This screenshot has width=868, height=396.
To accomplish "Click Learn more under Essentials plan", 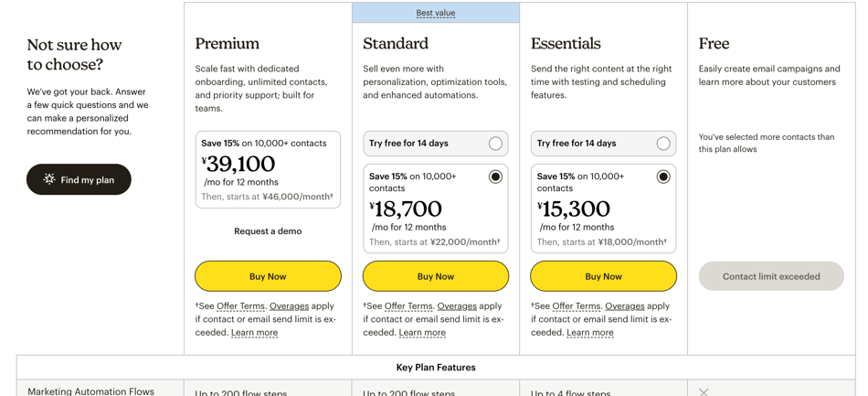I will pyautogui.click(x=590, y=333).
